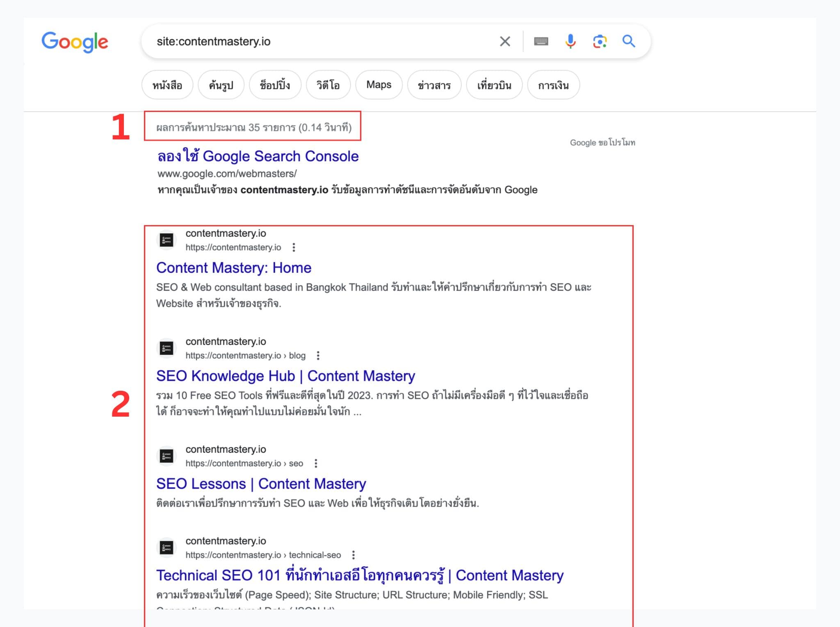Open the ลองใช้ Google Search Console link
Image resolution: width=840 pixels, height=627 pixels.
258,156
